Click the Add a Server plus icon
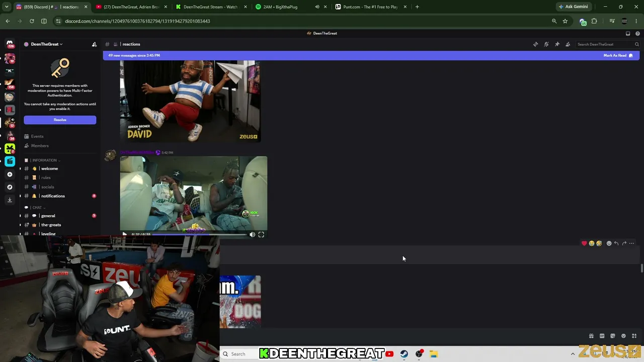The width and height of the screenshot is (644, 362). point(10,174)
